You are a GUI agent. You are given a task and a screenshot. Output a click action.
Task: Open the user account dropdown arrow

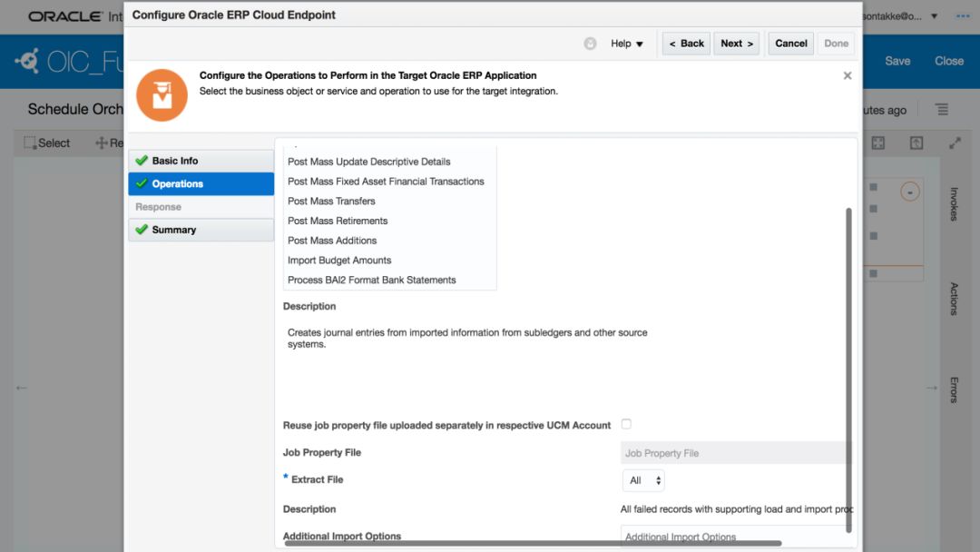pyautogui.click(x=935, y=16)
